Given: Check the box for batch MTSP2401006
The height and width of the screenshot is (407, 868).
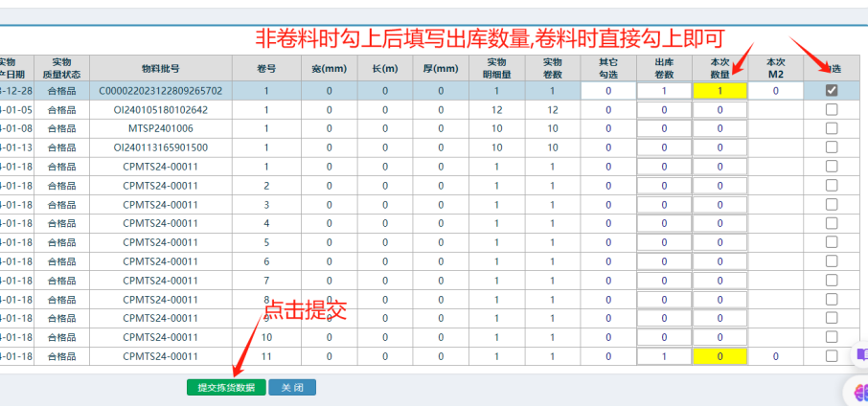Looking at the screenshot, I should tap(831, 128).
